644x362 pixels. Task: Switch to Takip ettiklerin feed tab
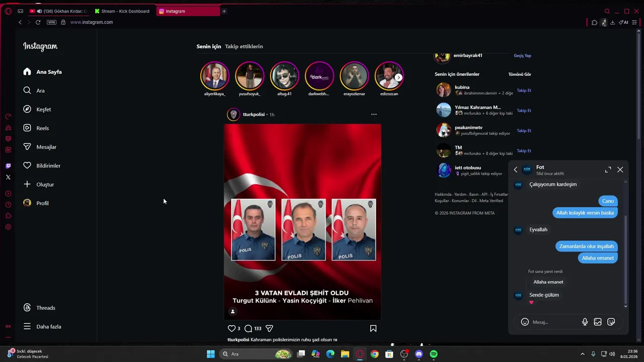(244, 46)
